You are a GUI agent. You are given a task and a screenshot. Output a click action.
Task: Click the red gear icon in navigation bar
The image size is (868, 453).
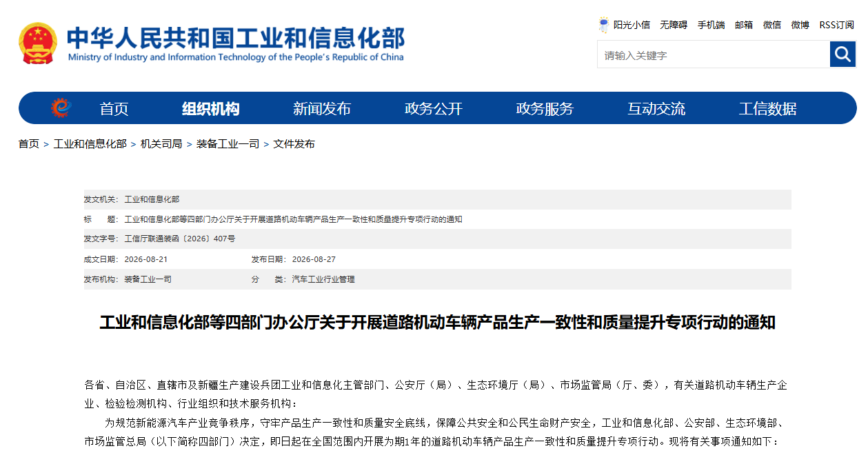[61, 108]
